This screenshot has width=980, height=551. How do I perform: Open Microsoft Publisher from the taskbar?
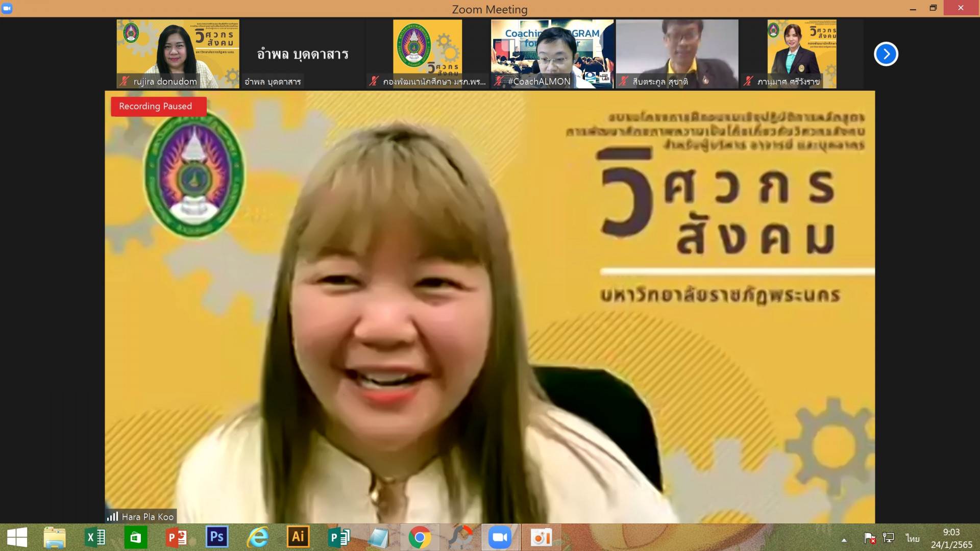pos(338,537)
